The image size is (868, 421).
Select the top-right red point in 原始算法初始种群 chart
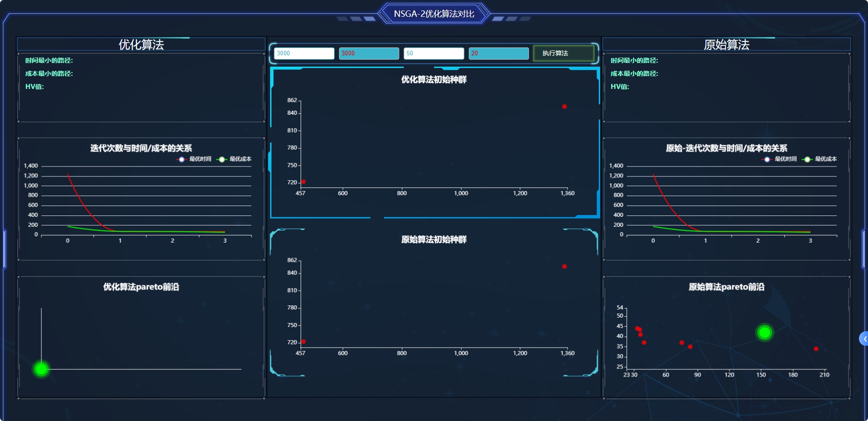pos(564,267)
